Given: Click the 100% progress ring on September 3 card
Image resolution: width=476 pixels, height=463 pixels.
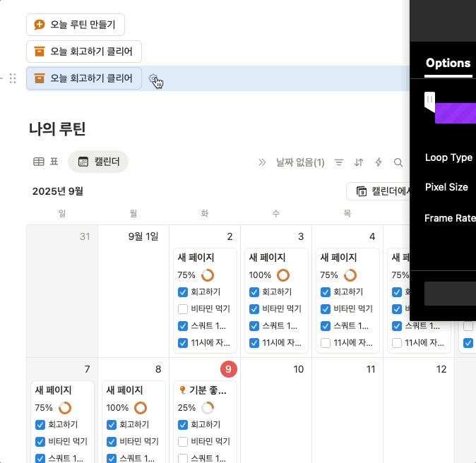Looking at the screenshot, I should tap(283, 275).
